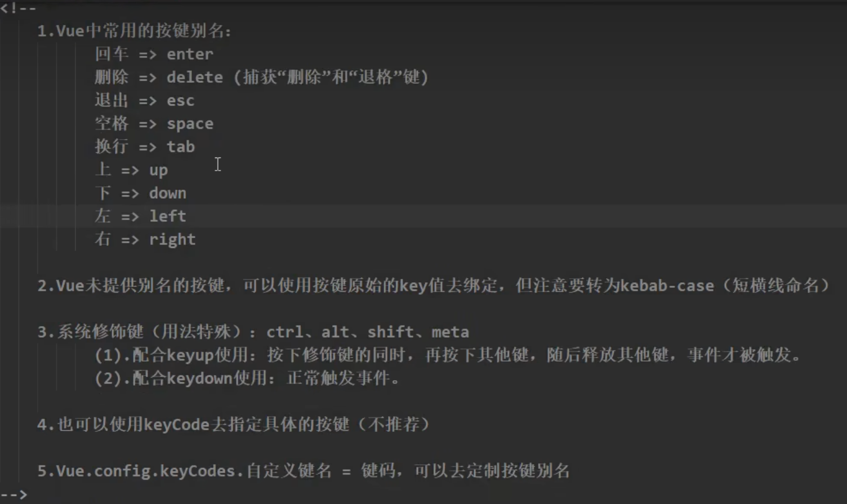Screen dimensions: 847x504
Task: Click the word "meta" in the modifier list
Action: pos(450,332)
